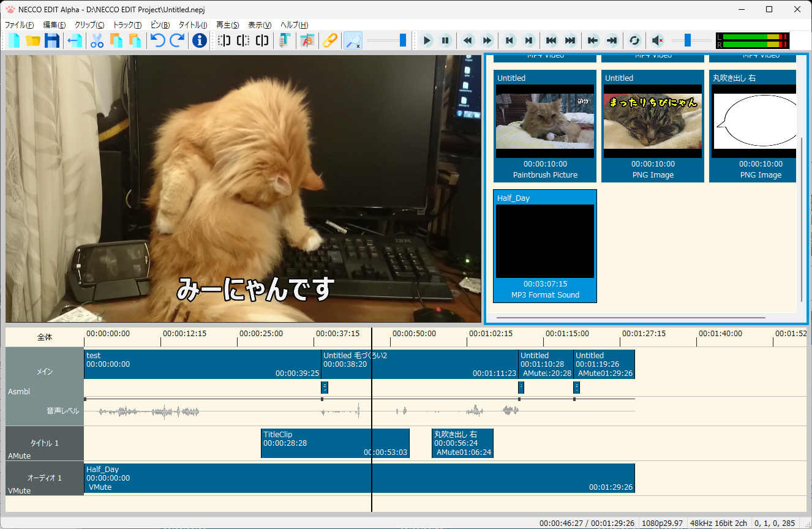Image resolution: width=812 pixels, height=529 pixels.
Task: Start playback with the Play button
Action: tap(427, 40)
